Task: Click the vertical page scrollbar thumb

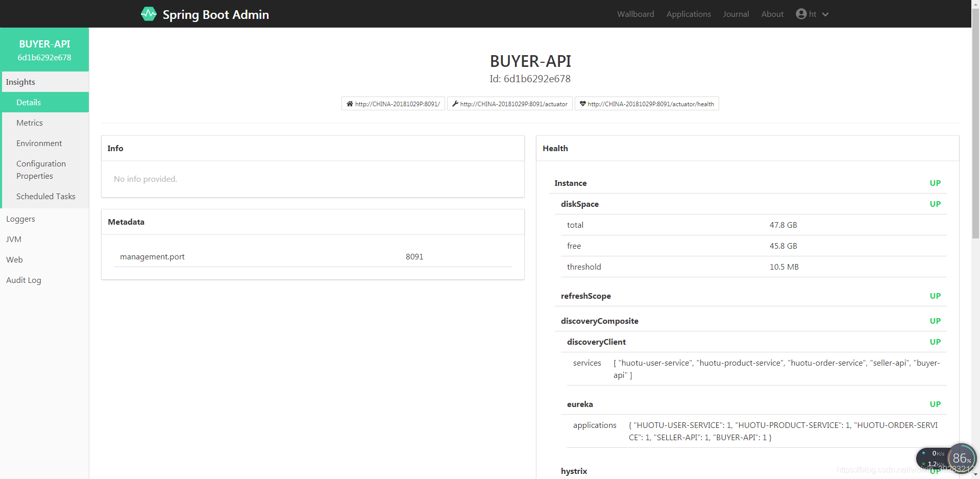Action: tap(975, 123)
